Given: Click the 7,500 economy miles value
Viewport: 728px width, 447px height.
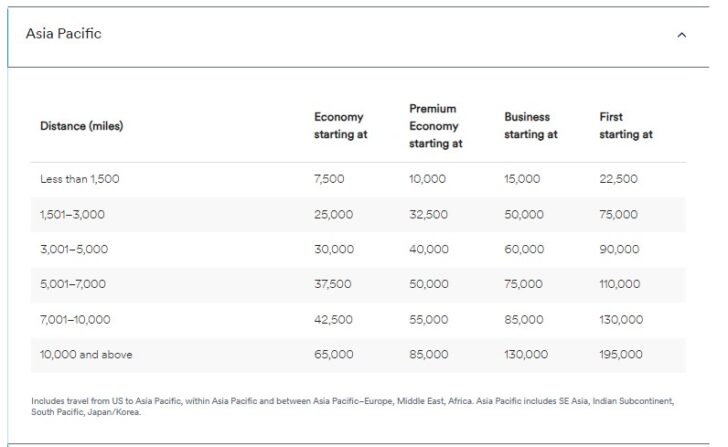Looking at the screenshot, I should (329, 179).
